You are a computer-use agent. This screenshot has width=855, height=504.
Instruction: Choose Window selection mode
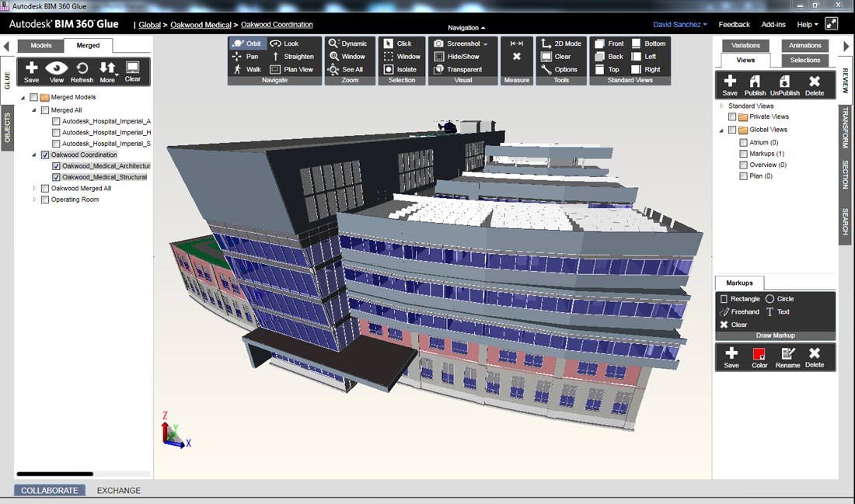tap(402, 57)
